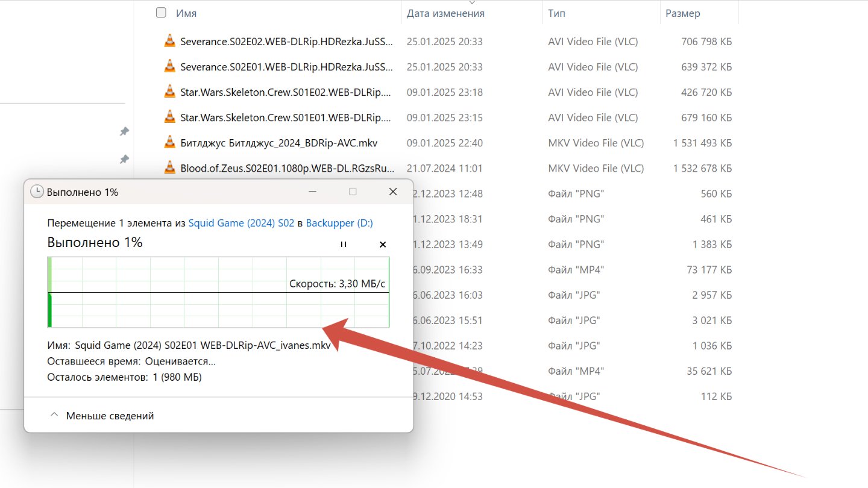The image size is (868, 488).
Task: Click VLC icon of Blood.of.Zeus file
Action: (x=170, y=167)
